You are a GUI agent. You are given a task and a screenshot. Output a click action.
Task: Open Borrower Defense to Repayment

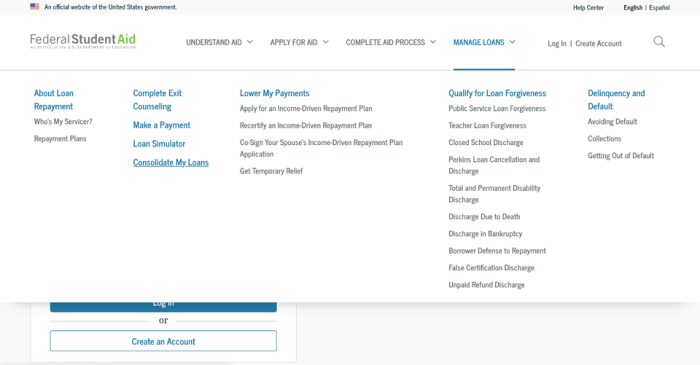(497, 251)
